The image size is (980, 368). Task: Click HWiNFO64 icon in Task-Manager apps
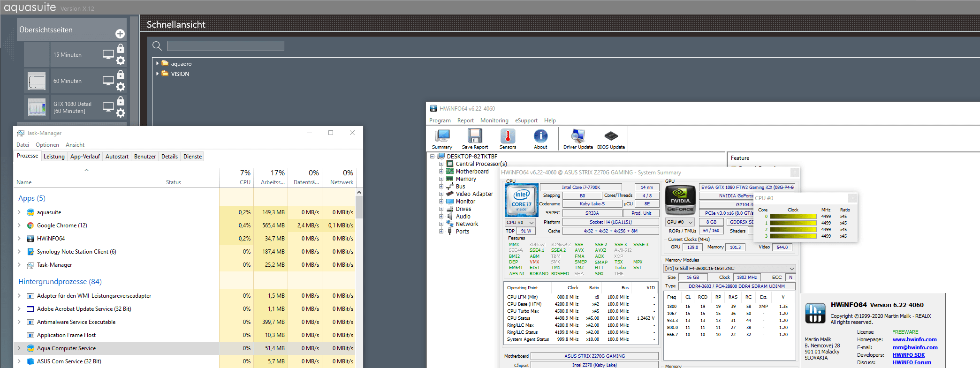click(x=30, y=239)
